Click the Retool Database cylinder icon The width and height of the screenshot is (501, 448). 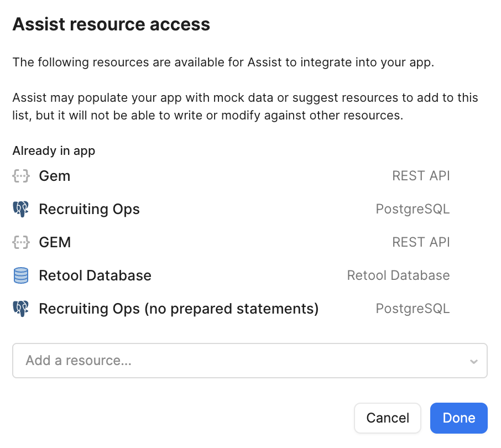point(20,275)
